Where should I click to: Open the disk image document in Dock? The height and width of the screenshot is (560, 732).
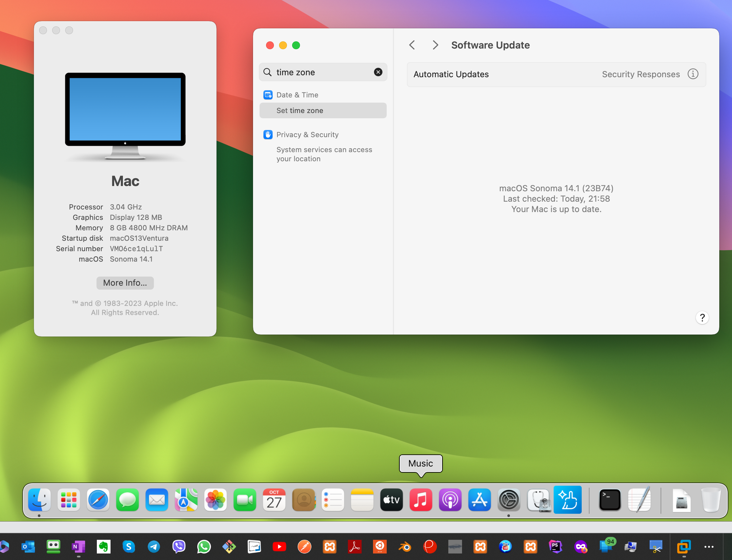681,500
